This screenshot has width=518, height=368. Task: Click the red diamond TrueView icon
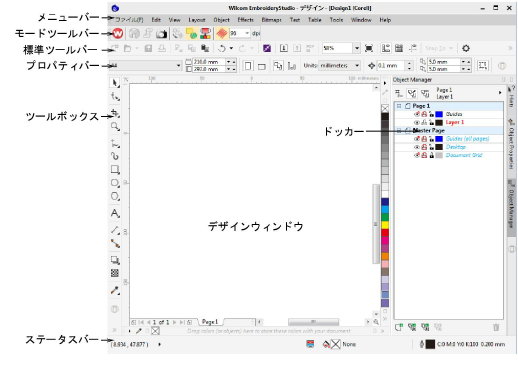pos(222,33)
